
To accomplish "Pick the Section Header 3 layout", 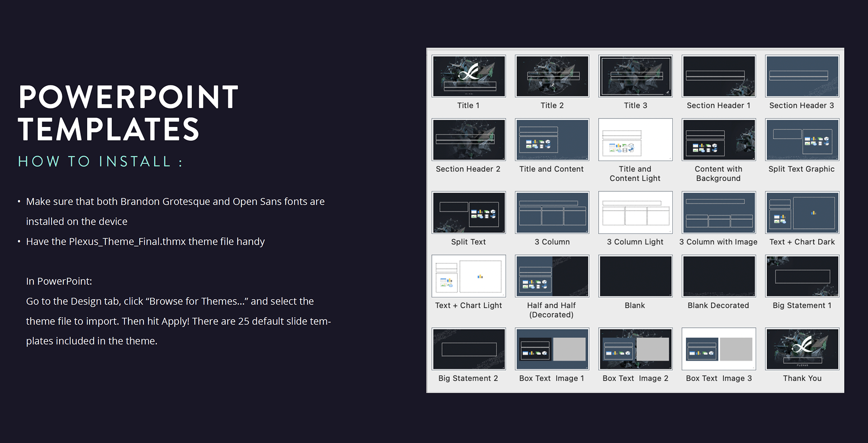I will pos(802,76).
